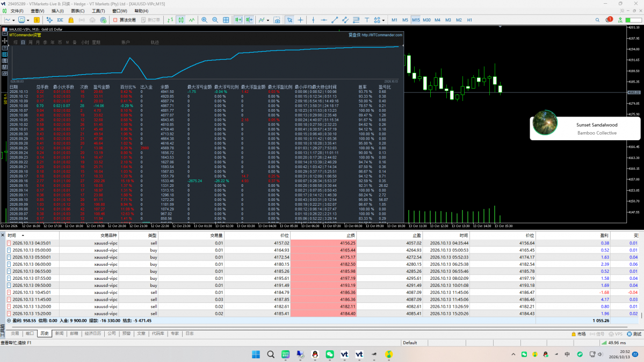
Task: Click the 测试 strategy tester button
Action: pyautogui.click(x=634, y=334)
